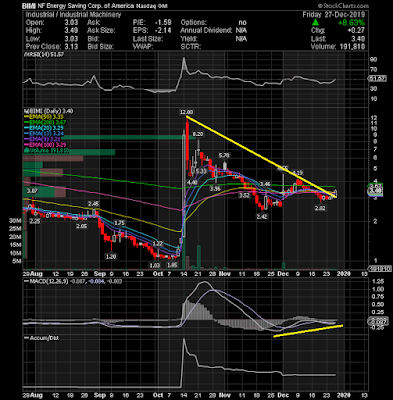Click the pink EMA(100) legend entry
Viewport: 393px width, 400px height.
click(x=45, y=145)
